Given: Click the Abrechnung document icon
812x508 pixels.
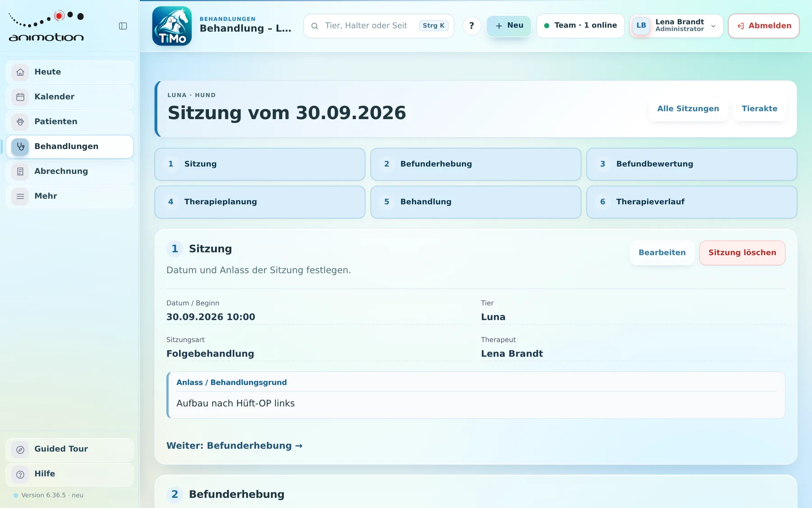Looking at the screenshot, I should 20,172.
